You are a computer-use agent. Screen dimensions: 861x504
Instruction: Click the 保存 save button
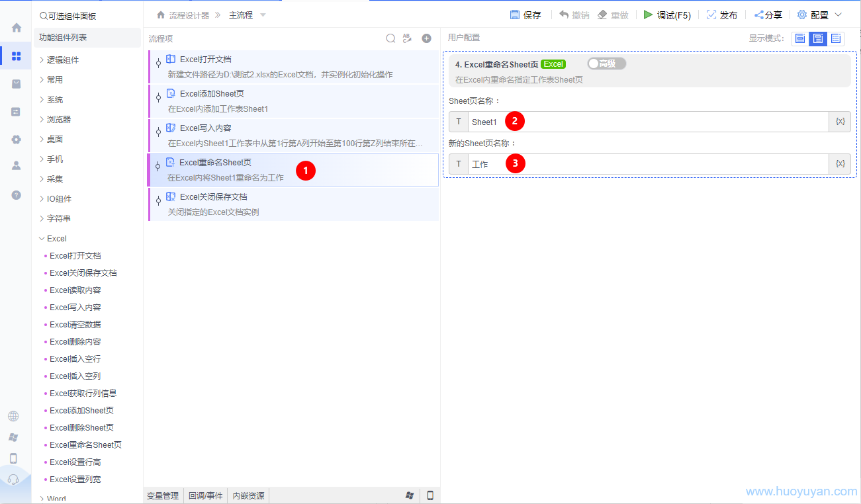[x=525, y=15]
